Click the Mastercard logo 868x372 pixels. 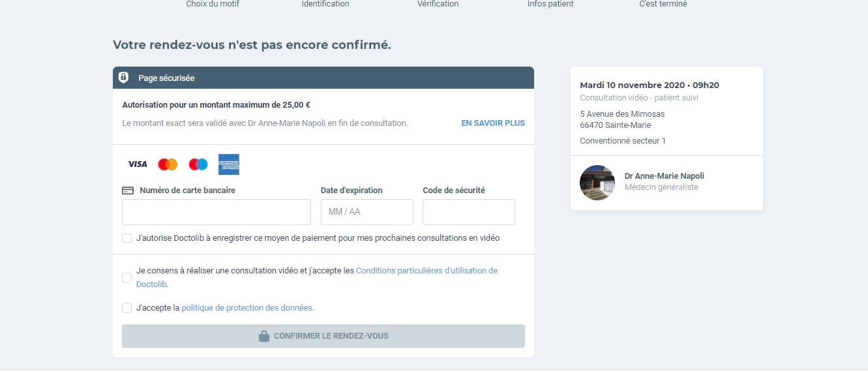(168, 164)
